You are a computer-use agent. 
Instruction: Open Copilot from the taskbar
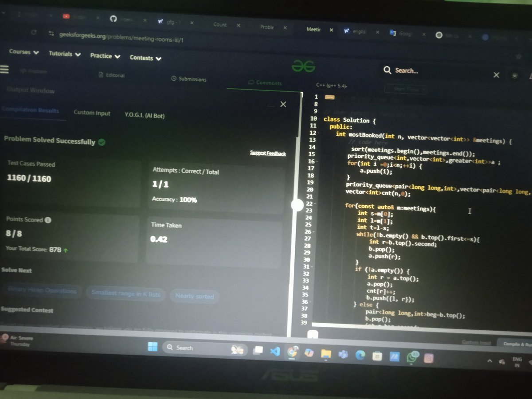click(x=309, y=353)
